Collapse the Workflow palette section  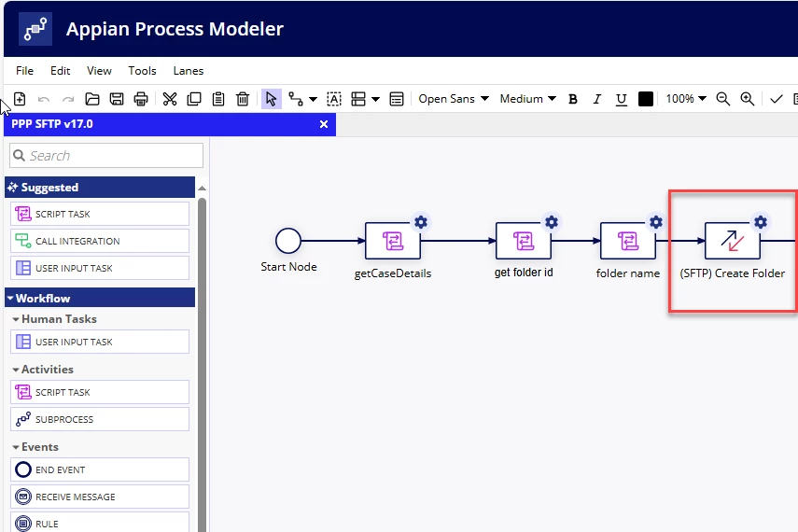pos(100,298)
